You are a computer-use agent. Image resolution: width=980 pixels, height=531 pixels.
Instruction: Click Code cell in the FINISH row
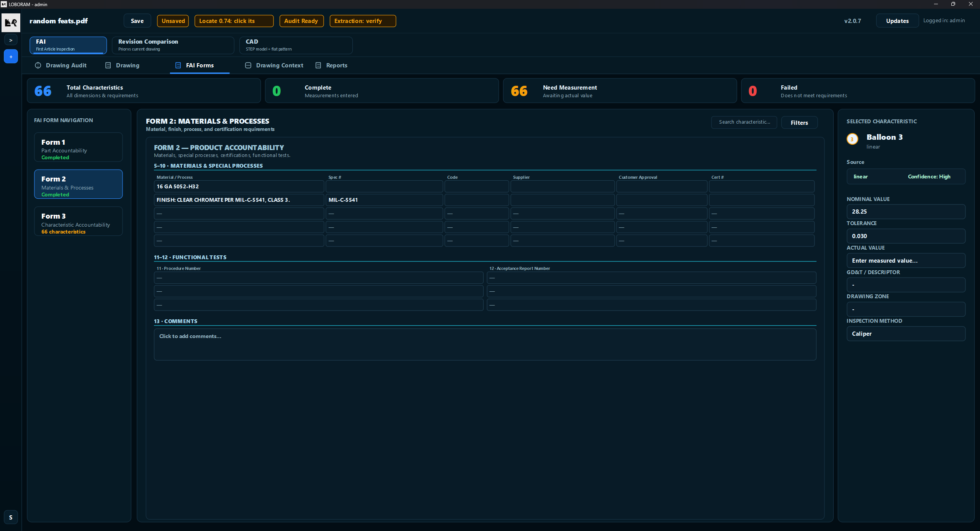pyautogui.click(x=477, y=200)
